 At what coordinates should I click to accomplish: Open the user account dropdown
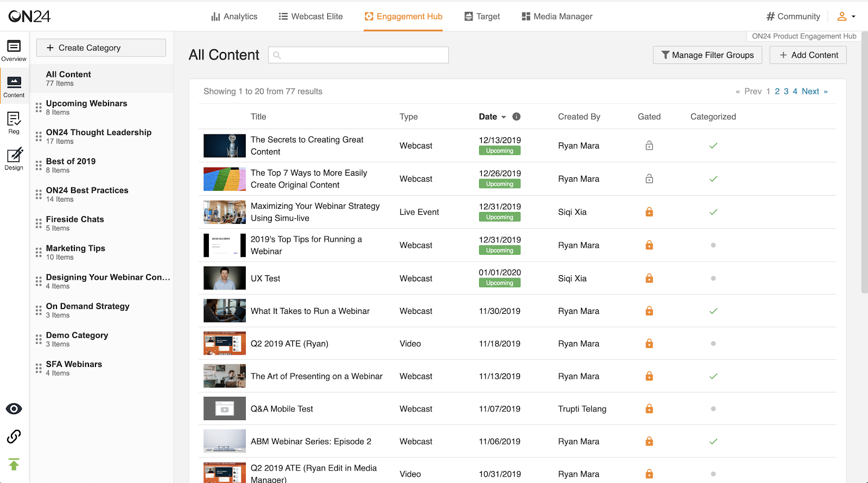(x=846, y=16)
